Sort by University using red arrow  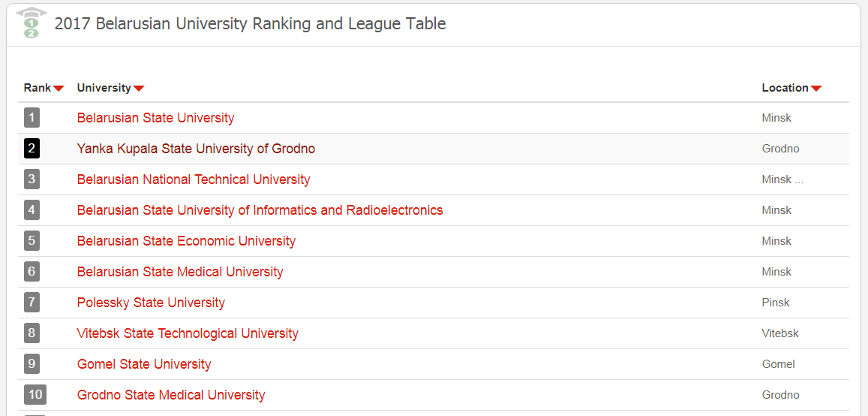point(139,89)
